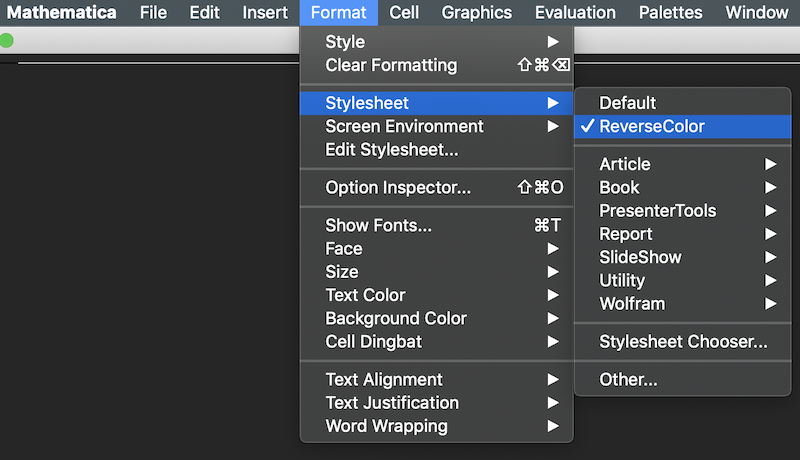The width and height of the screenshot is (800, 460).
Task: Expand the Book stylesheet submenu
Action: (683, 188)
